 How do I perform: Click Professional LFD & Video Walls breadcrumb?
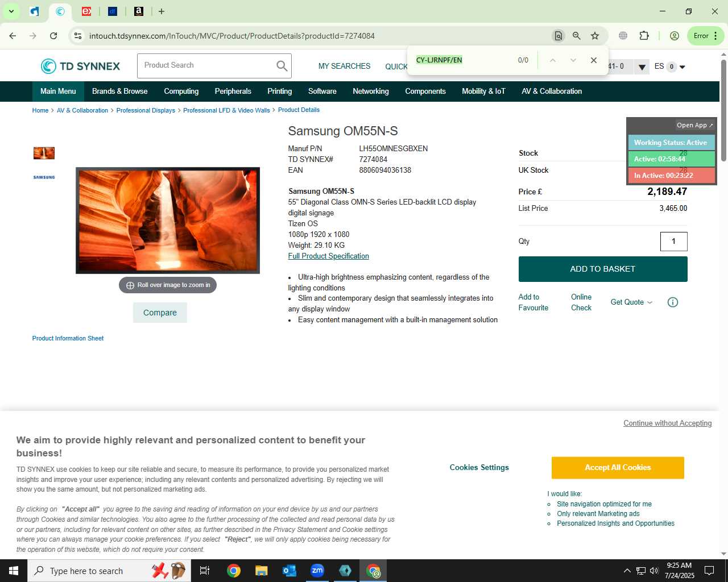[226, 110]
